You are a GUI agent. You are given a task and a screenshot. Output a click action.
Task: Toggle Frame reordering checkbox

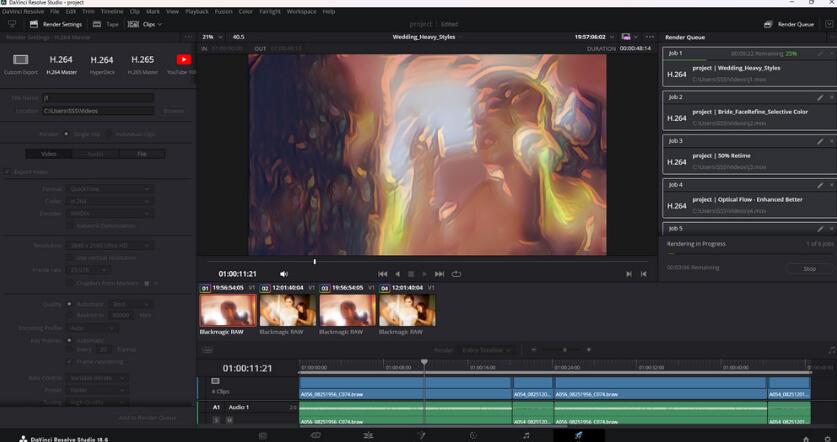(x=70, y=361)
